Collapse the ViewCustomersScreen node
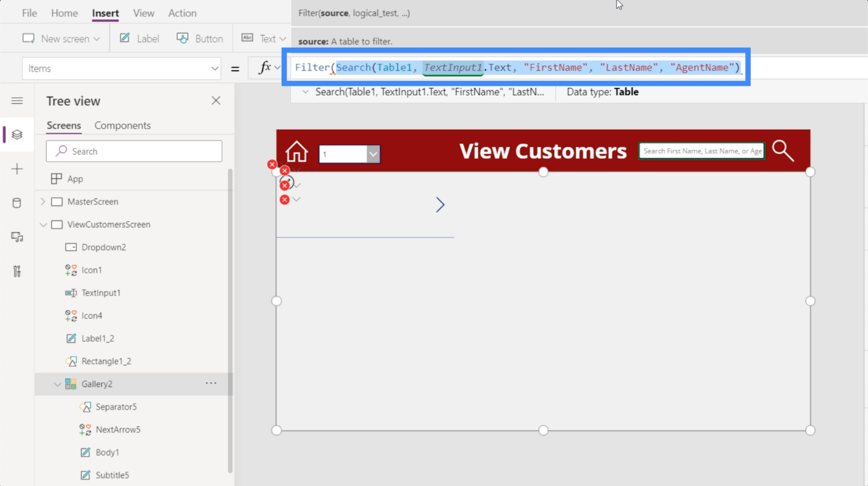Image resolution: width=868 pixels, height=486 pixels. pyautogui.click(x=43, y=225)
